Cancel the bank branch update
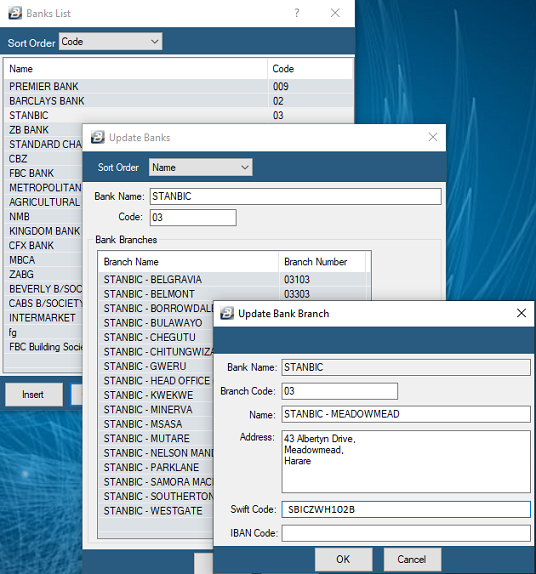 point(412,559)
